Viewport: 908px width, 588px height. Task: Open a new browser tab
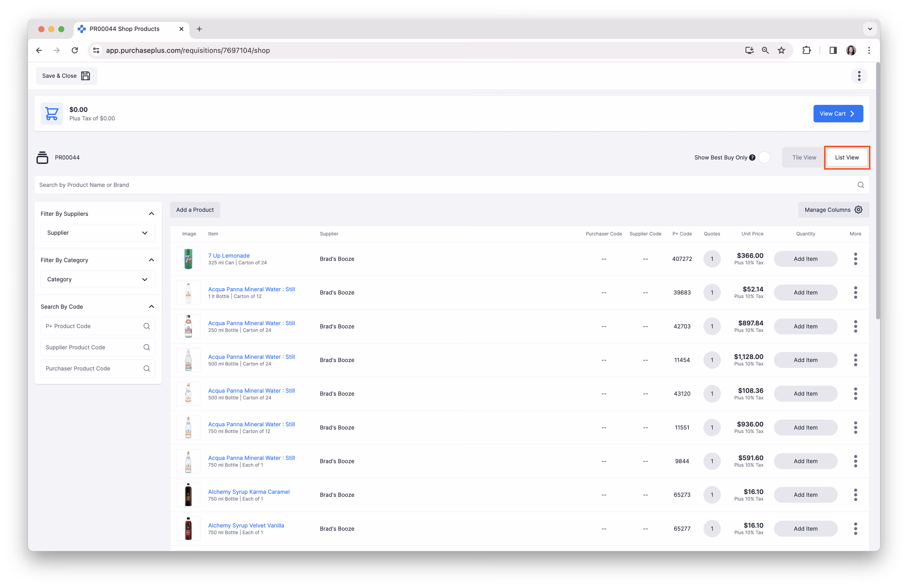point(199,29)
